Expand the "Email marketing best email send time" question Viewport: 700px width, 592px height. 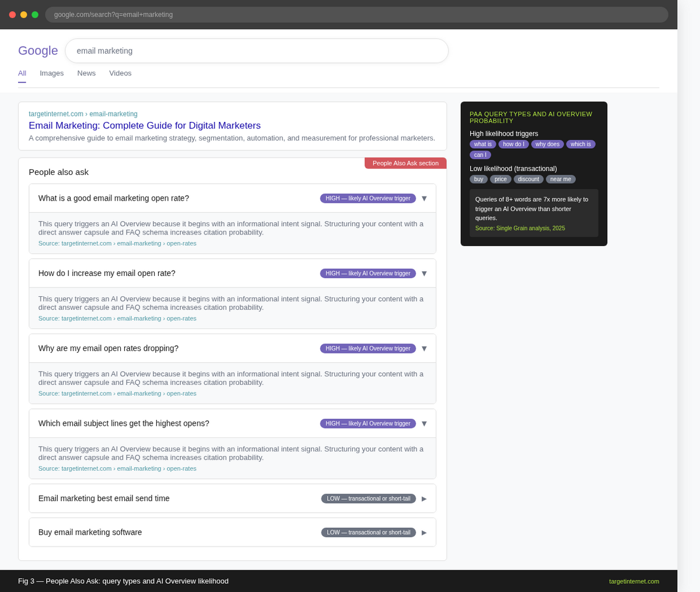coord(424,498)
